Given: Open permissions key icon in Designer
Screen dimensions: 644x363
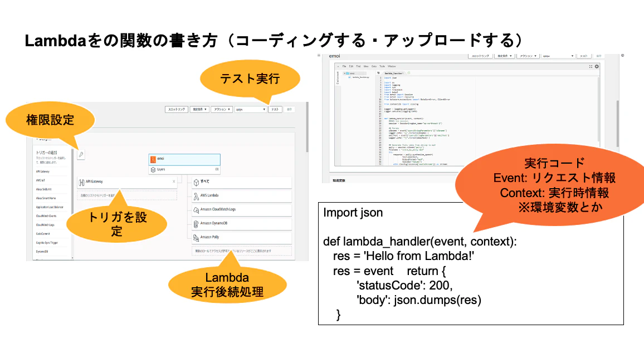Looking at the screenshot, I should [81, 154].
